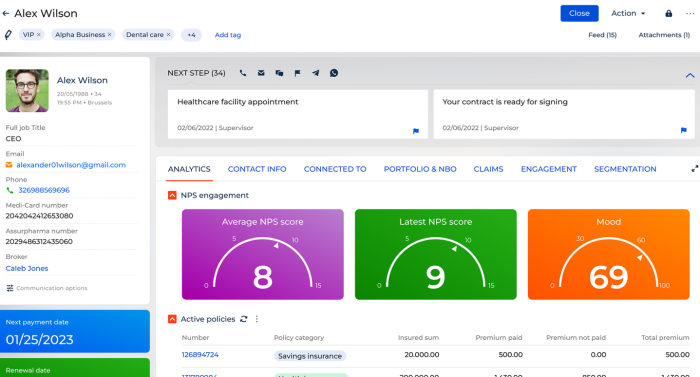
Task: Open the Segmentation tab
Action: tap(625, 169)
